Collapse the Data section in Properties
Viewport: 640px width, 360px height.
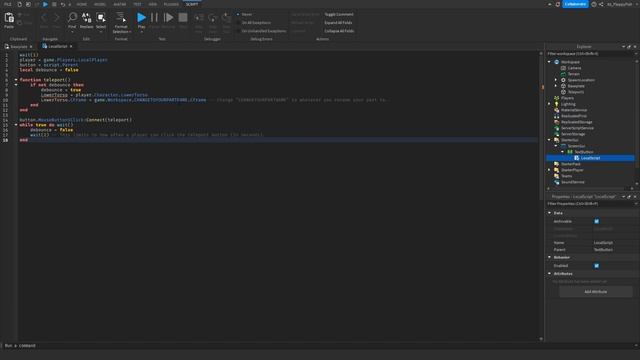[x=549, y=213]
